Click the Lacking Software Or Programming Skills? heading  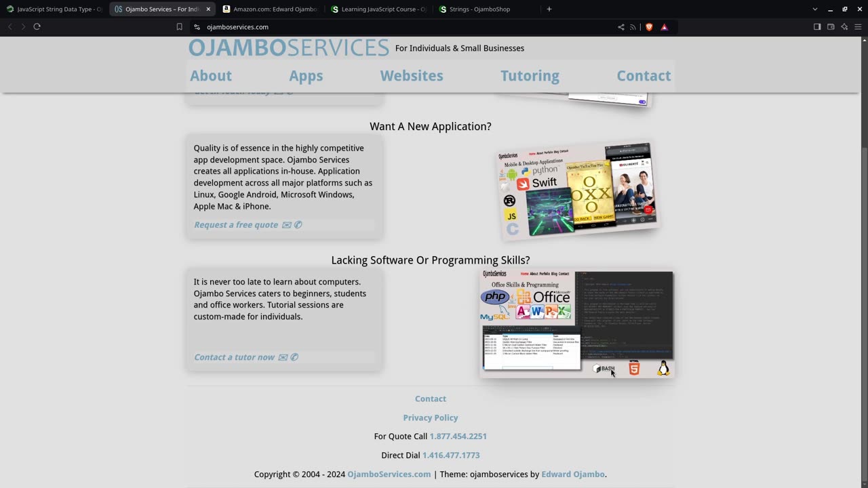(431, 260)
